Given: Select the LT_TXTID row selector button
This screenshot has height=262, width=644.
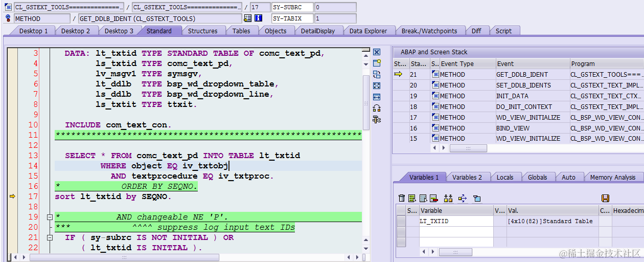Looking at the screenshot, I should pyautogui.click(x=401, y=221).
